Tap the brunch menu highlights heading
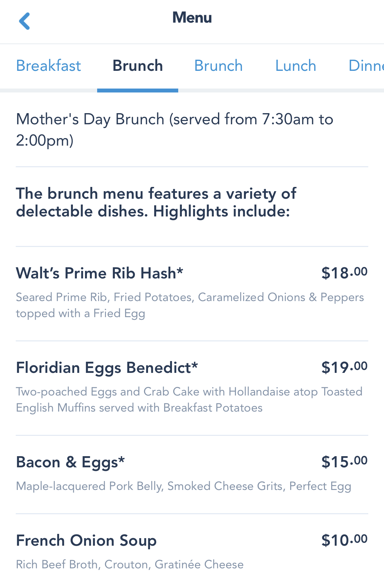 coord(156,202)
